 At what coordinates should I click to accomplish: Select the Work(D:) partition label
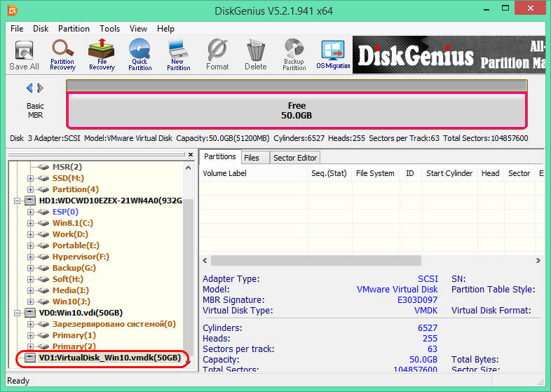[x=70, y=234]
